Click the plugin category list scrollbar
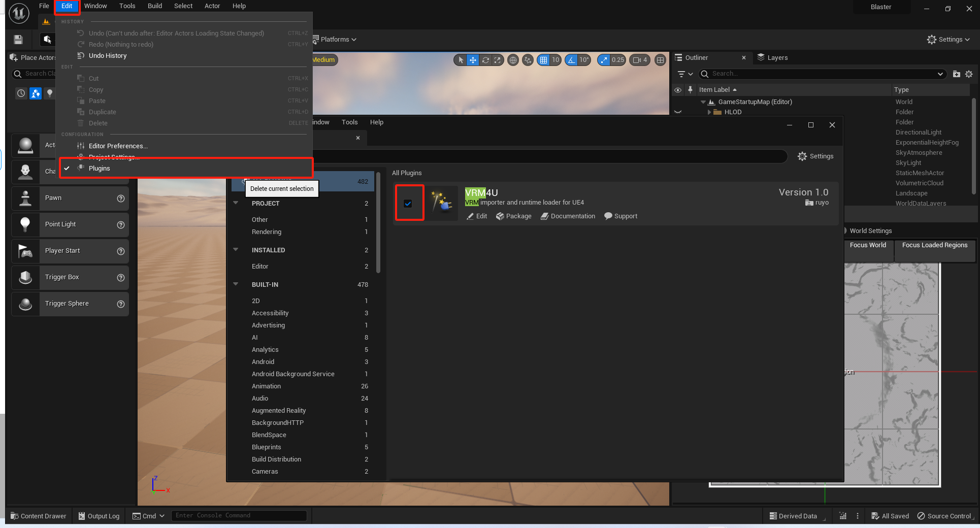The height and width of the screenshot is (528, 980). pos(378,223)
